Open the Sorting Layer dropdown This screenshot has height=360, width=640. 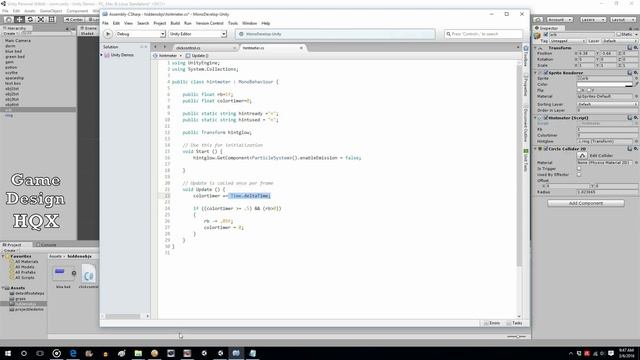click(607, 104)
